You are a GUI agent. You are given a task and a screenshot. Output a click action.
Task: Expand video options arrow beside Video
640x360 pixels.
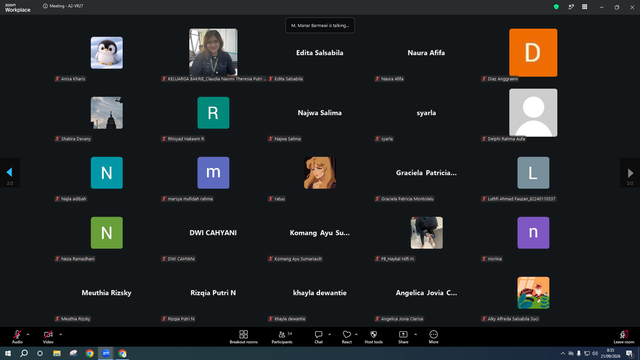(x=60, y=334)
